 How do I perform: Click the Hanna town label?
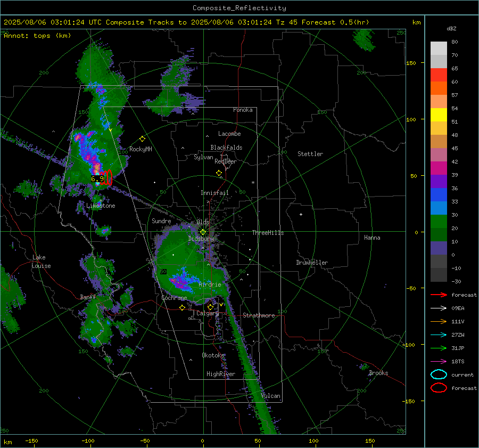click(372, 238)
